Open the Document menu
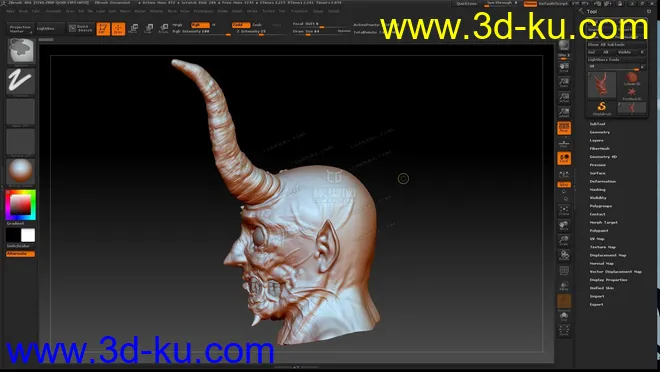 [53, 11]
